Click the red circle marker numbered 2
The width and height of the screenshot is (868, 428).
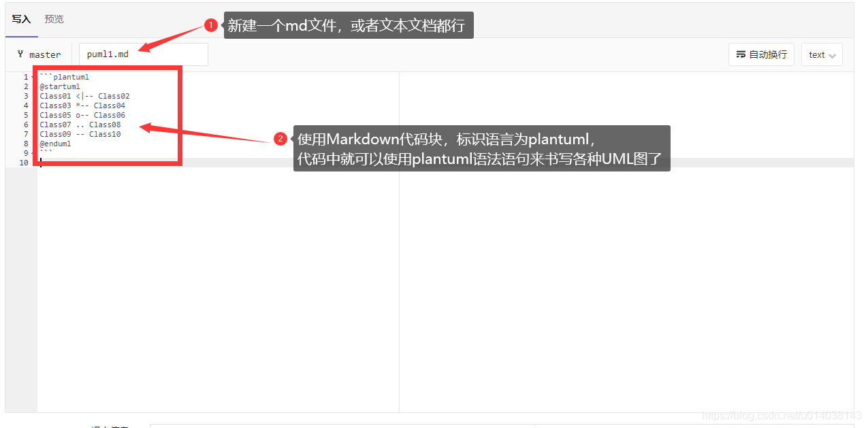[x=280, y=139]
